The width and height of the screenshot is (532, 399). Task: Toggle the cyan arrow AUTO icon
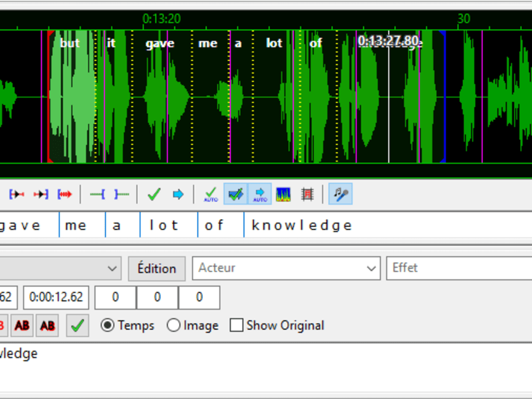point(260,194)
